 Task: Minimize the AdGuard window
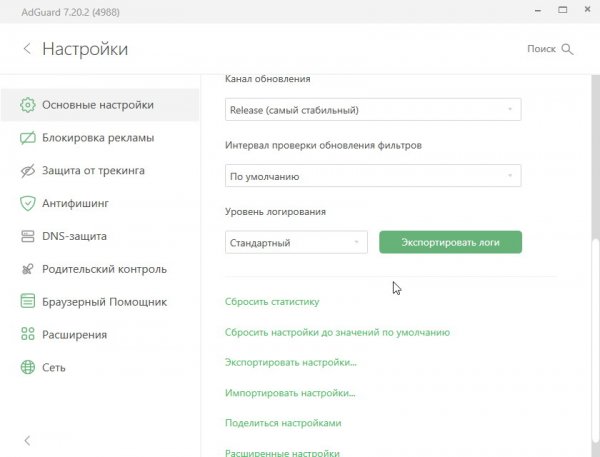[538, 11]
